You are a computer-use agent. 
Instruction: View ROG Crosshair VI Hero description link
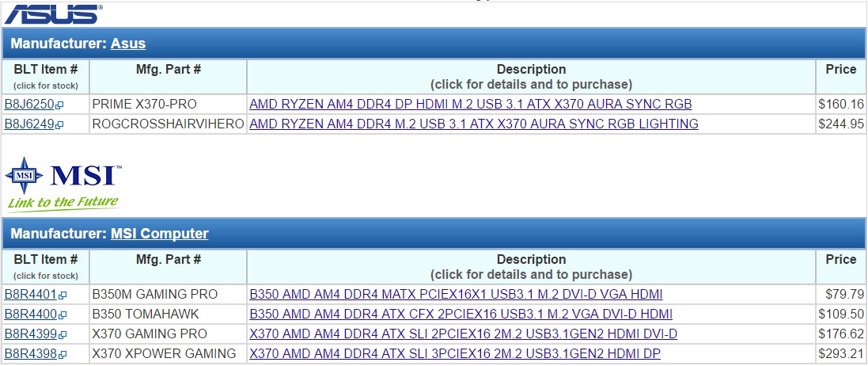coord(473,124)
